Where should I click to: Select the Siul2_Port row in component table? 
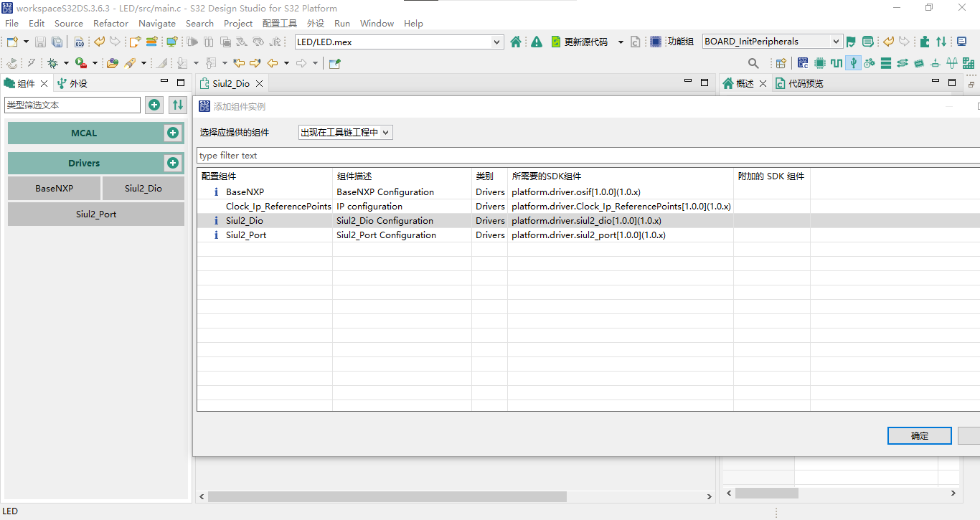pos(588,235)
